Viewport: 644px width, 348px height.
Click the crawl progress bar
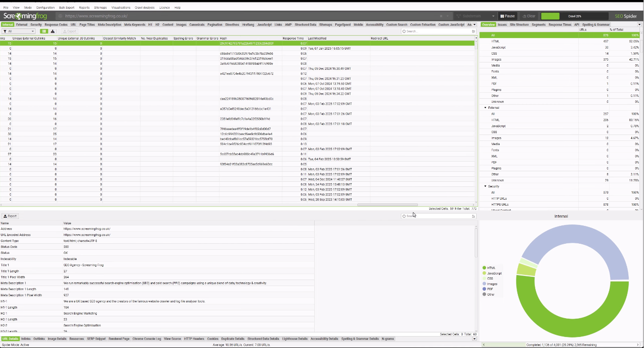point(575,16)
